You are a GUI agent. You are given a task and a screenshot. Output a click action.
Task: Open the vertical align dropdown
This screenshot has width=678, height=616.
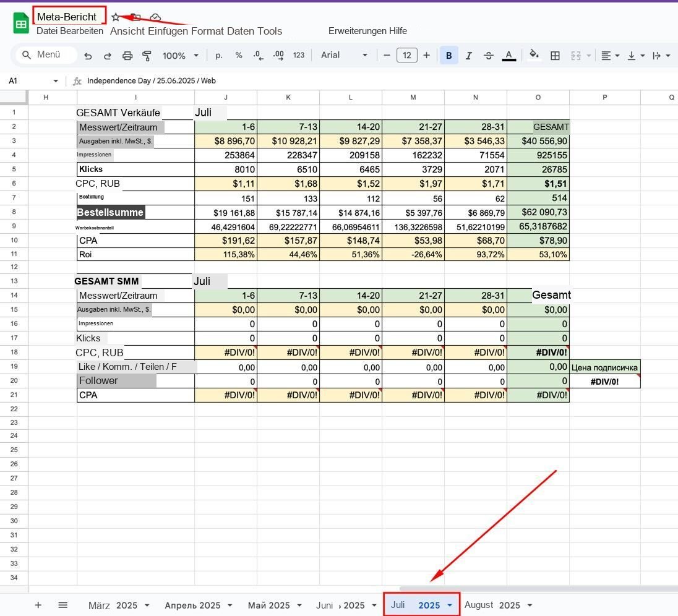(x=636, y=56)
